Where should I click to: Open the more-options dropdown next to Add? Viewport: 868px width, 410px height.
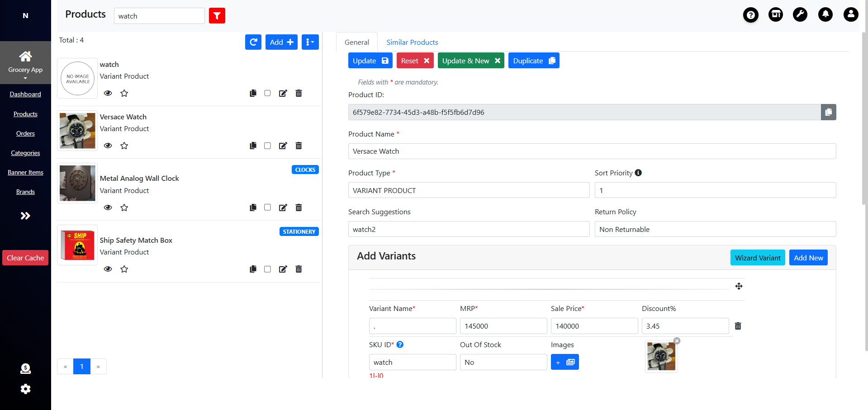(x=310, y=42)
